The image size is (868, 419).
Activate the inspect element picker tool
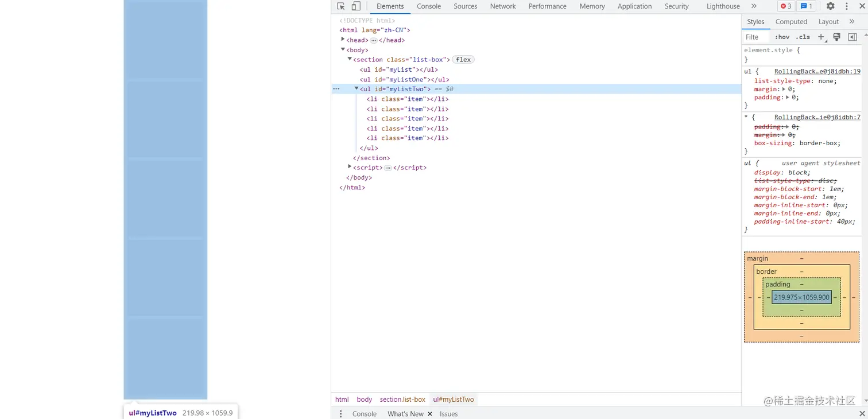341,6
